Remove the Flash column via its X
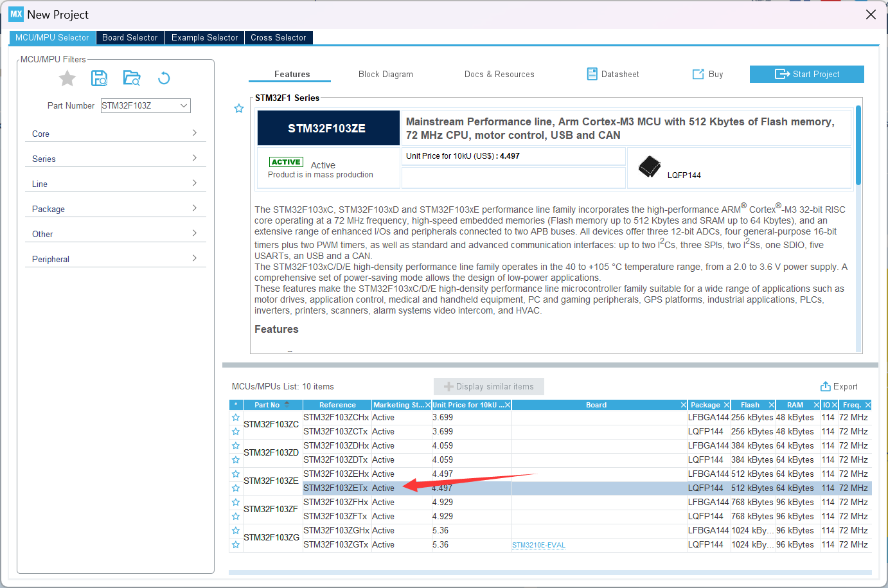Screen dimensions: 888x588 pyautogui.click(x=772, y=405)
